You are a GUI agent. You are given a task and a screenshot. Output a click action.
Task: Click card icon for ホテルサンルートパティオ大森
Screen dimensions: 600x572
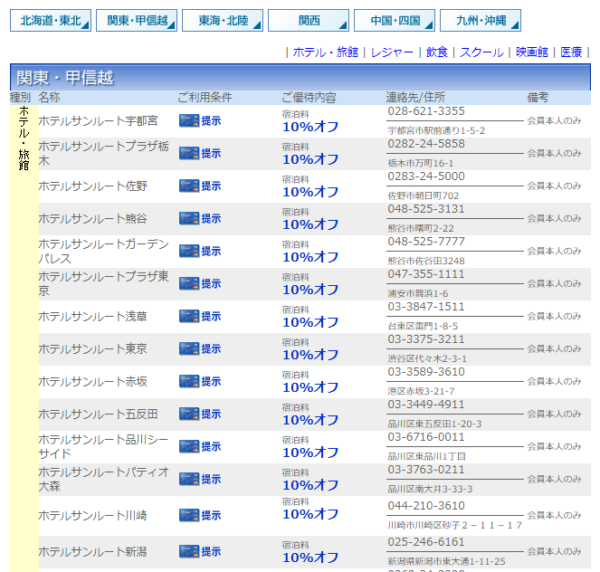(189, 479)
